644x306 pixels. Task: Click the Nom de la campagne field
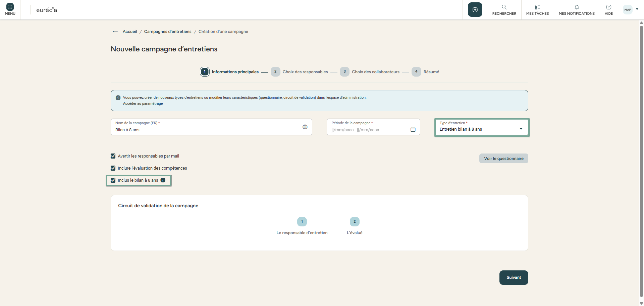tap(205, 130)
